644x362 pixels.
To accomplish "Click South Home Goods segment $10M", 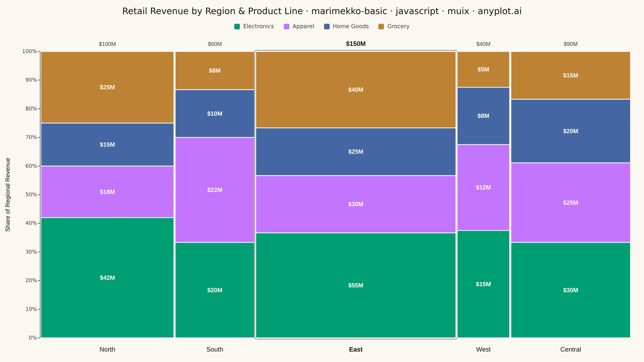I will click(215, 114).
